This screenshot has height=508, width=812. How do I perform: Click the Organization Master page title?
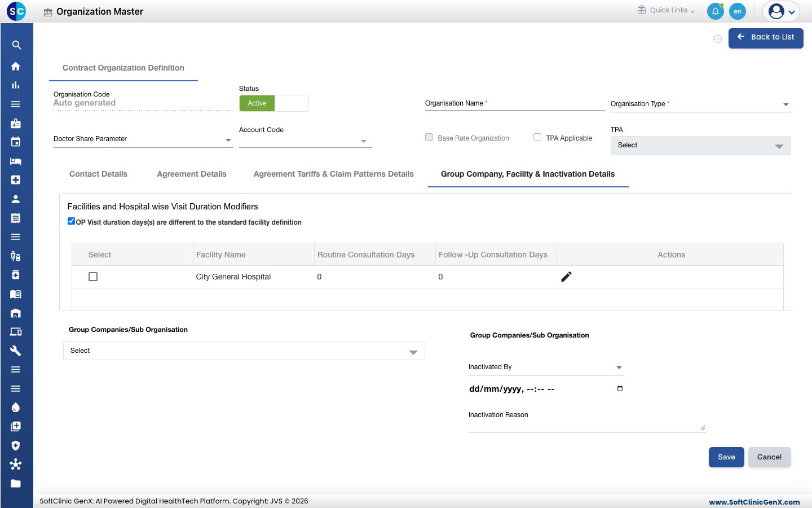point(100,11)
